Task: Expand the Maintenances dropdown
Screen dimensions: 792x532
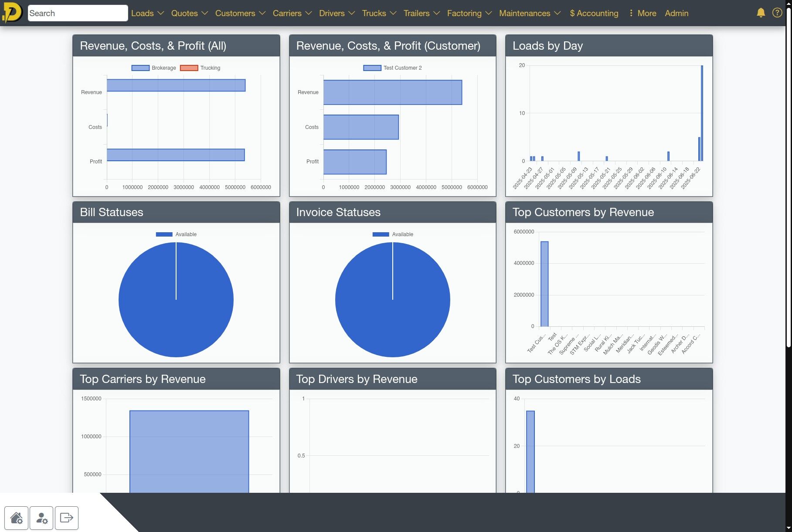Action: (530, 13)
